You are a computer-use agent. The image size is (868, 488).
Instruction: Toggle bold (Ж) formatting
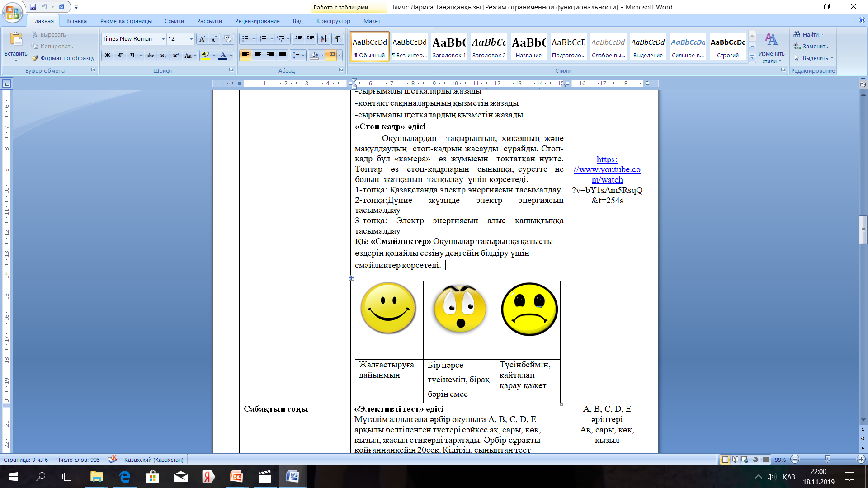[x=108, y=56]
